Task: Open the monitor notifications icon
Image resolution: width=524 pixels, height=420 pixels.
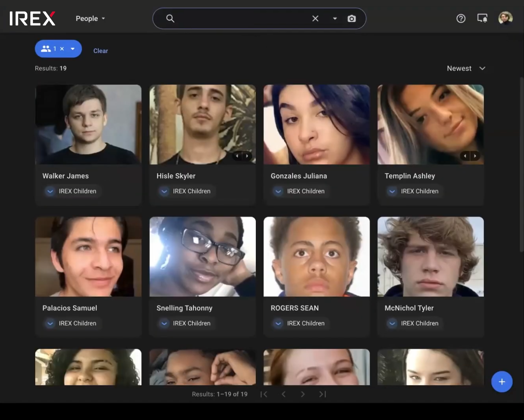Action: click(x=482, y=18)
